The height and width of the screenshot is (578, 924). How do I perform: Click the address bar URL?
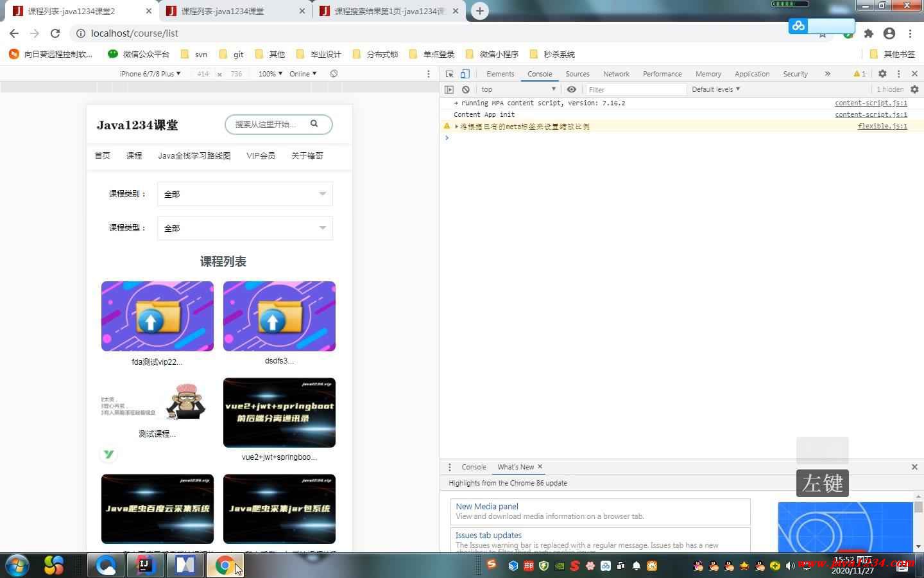135,33
